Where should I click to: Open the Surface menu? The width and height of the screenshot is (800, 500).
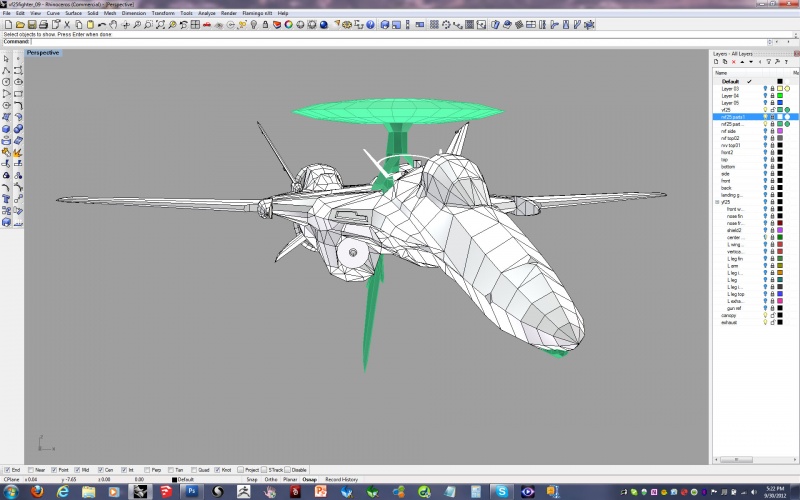(x=73, y=13)
